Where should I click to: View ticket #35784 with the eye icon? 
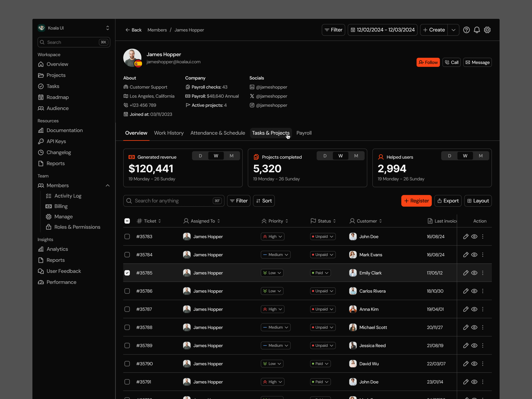point(474,255)
